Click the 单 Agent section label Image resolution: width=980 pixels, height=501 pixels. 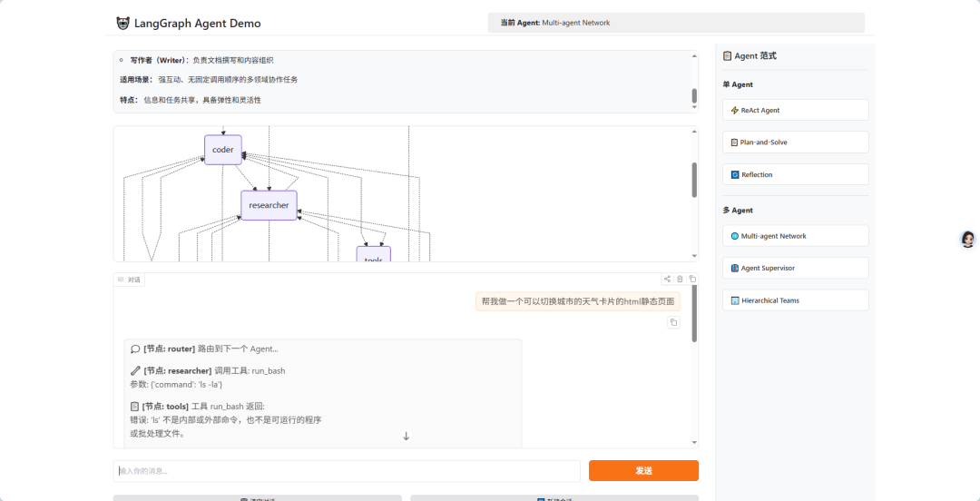tap(738, 84)
